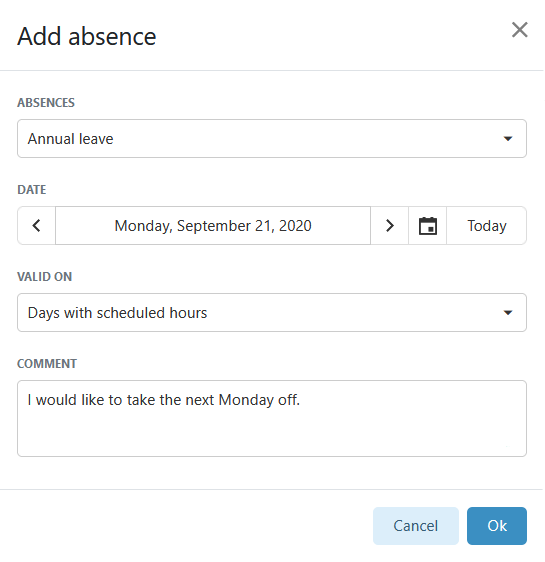Click the arrow beside Annual leave
The width and height of the screenshot is (545, 562).
(x=507, y=139)
